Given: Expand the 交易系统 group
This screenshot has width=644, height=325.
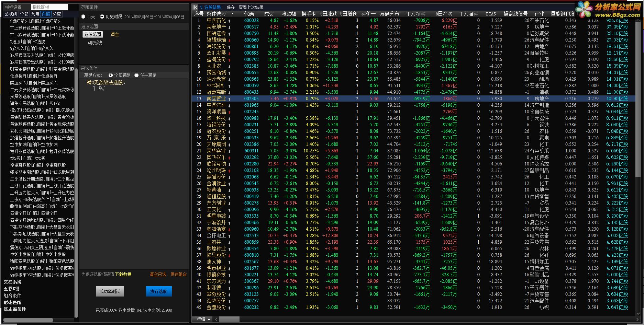Looking at the screenshot, I should click(13, 282).
